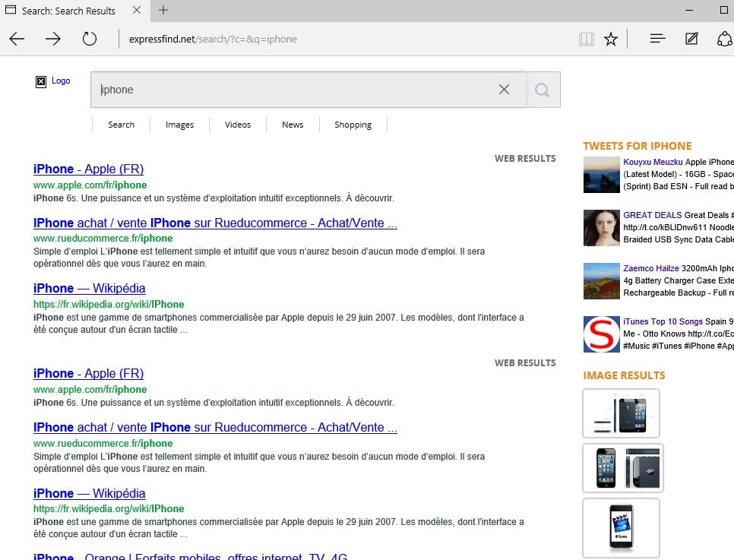
Task: Open a new tab with plus icon
Action: coord(163,10)
